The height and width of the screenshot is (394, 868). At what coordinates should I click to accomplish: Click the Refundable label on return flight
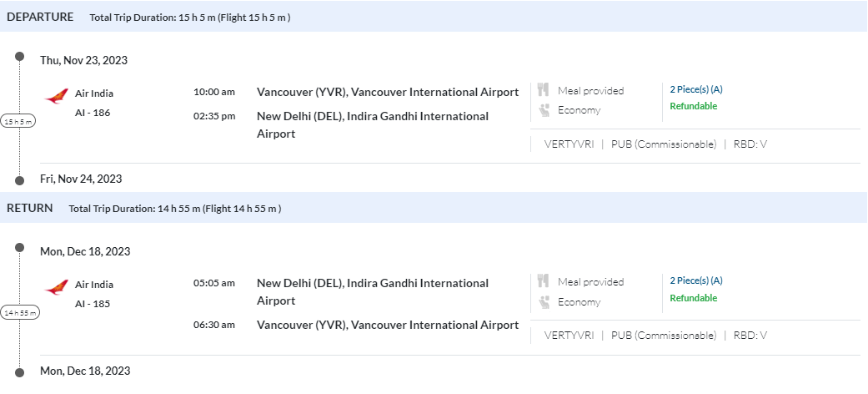click(x=693, y=298)
